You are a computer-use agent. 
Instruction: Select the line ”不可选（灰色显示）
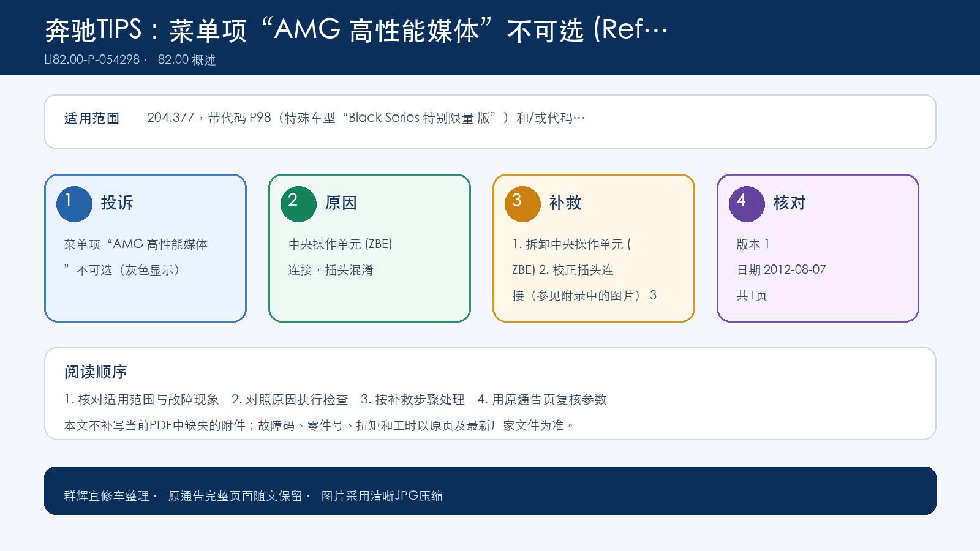point(122,270)
